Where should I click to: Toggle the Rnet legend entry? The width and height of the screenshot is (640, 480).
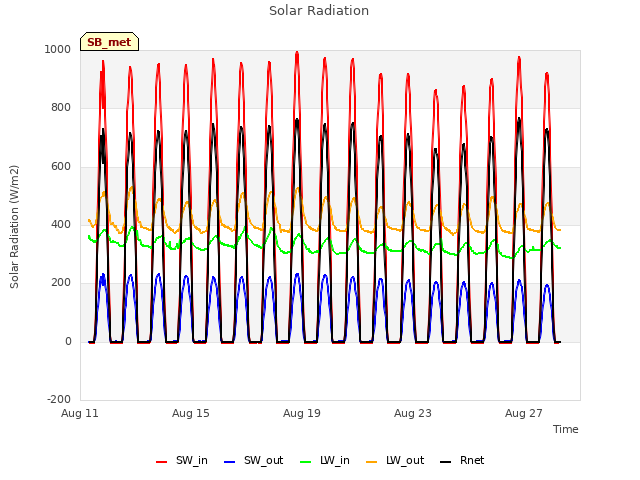coord(462,461)
